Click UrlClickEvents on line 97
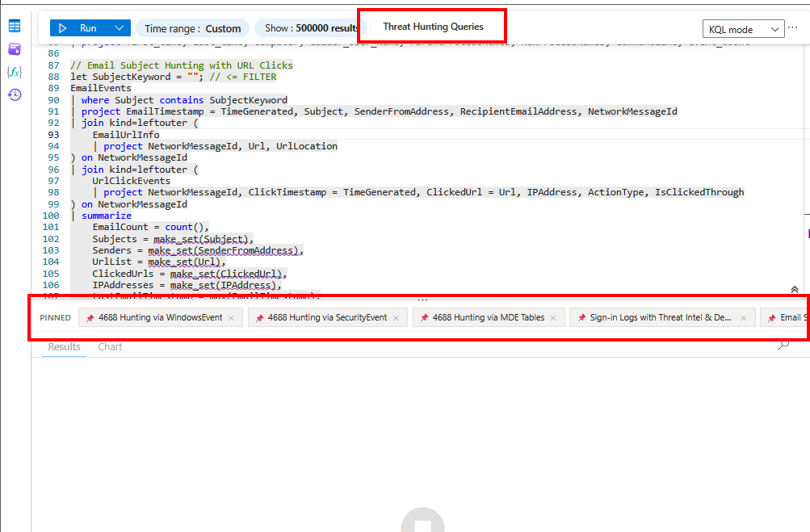The image size is (810, 532). point(131,181)
